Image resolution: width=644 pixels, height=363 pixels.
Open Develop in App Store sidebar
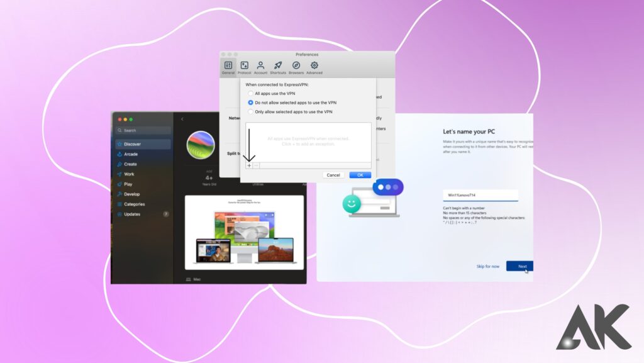(x=143, y=194)
